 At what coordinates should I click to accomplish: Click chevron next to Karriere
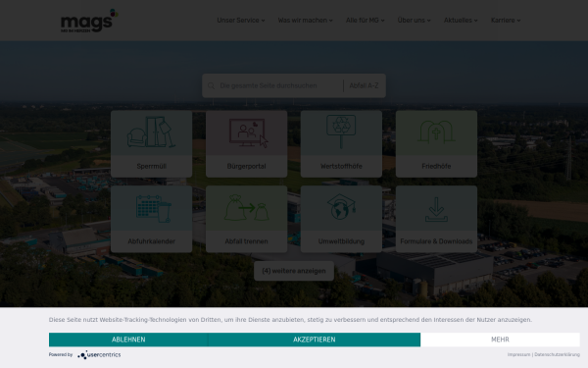tap(518, 21)
